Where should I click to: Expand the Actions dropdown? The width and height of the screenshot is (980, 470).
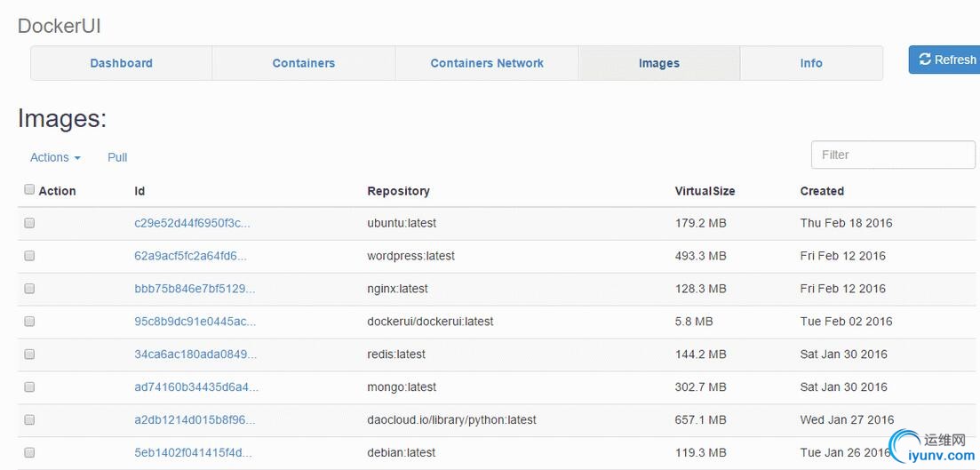click(x=55, y=157)
